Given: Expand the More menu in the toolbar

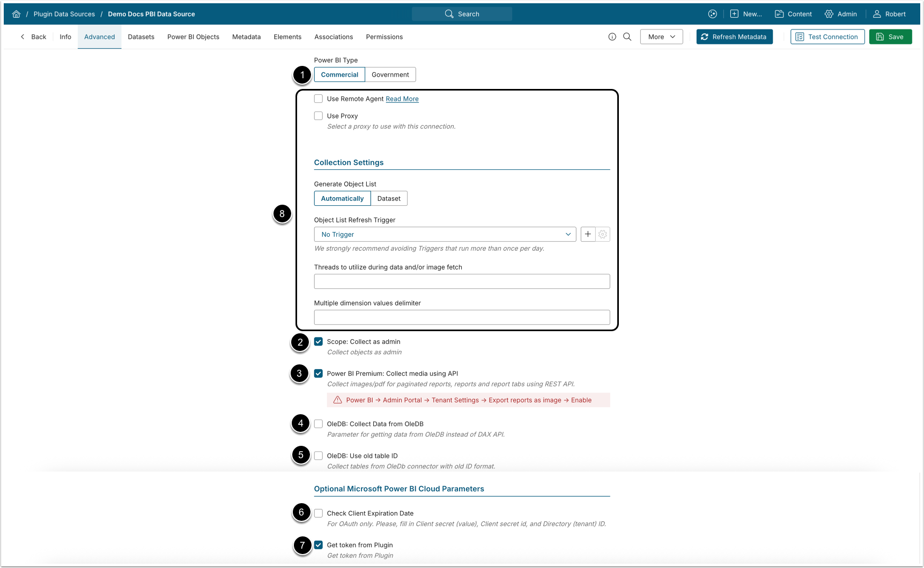Looking at the screenshot, I should 661,36.
